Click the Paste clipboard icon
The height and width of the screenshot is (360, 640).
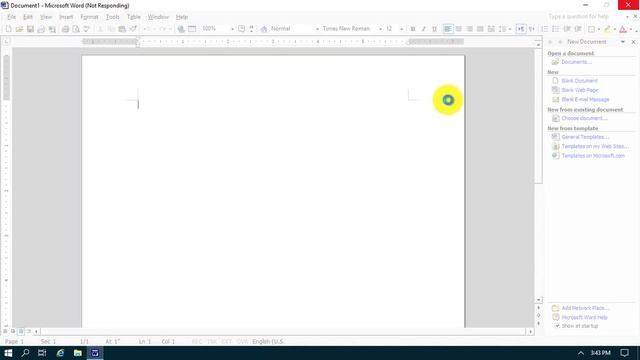pyautogui.click(x=122, y=29)
